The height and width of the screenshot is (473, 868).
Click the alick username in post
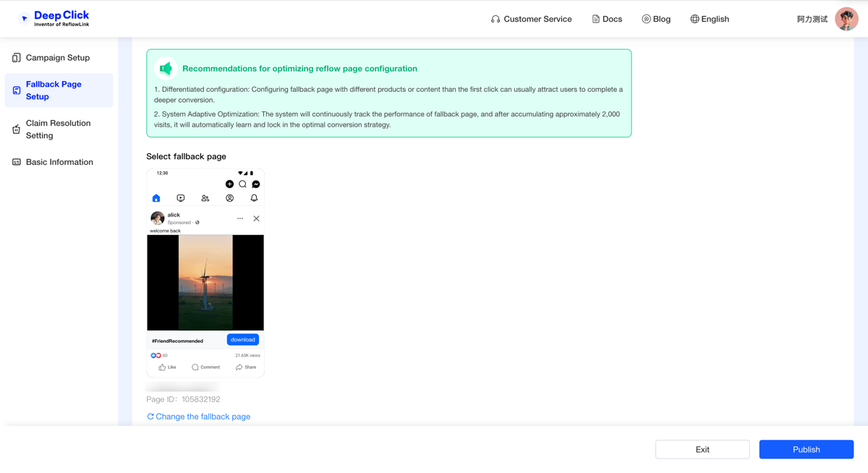[174, 215]
